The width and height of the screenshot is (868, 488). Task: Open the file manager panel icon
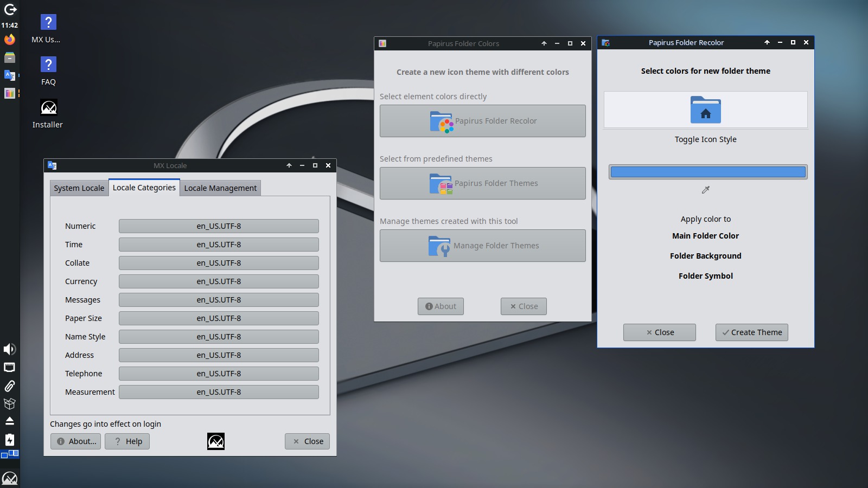pyautogui.click(x=10, y=57)
